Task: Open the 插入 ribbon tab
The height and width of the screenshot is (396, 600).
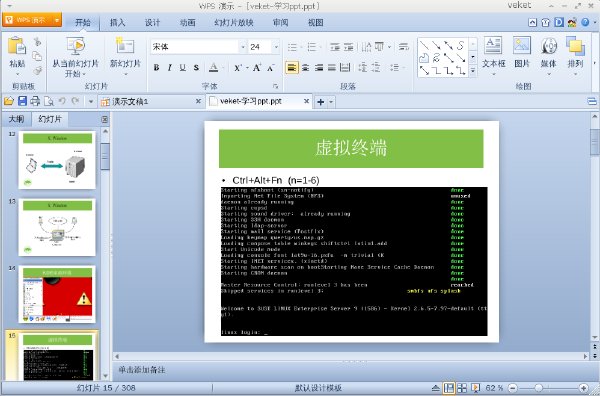Action: (117, 23)
